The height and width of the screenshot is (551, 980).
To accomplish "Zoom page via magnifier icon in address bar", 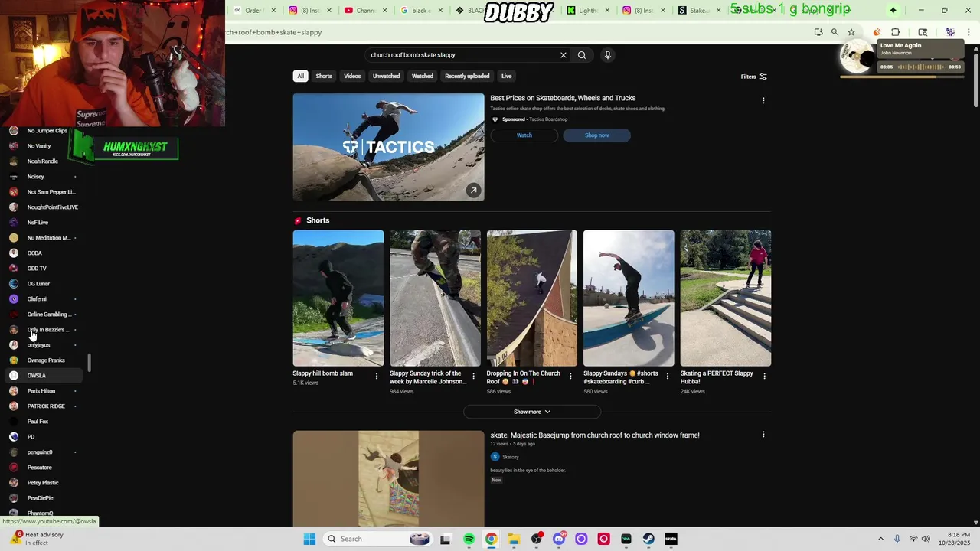I will tap(835, 32).
